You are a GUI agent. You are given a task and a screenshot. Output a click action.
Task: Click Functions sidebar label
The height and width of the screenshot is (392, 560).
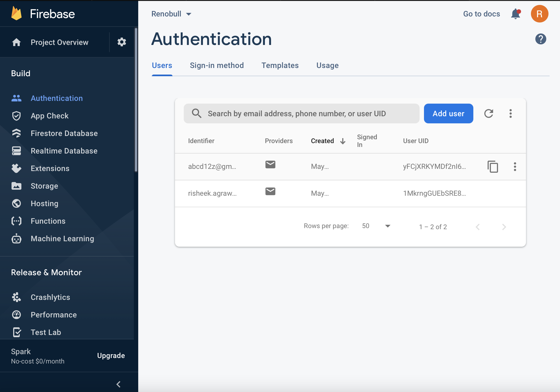tap(48, 221)
